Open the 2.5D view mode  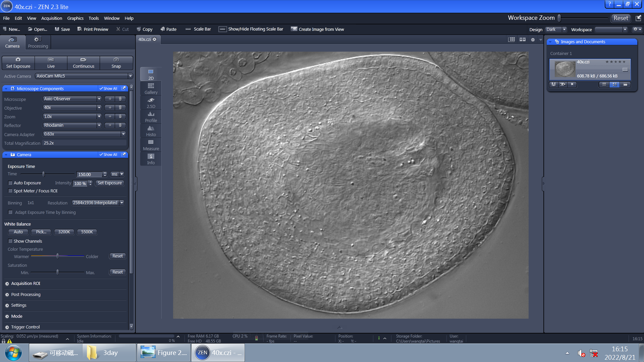click(x=151, y=103)
